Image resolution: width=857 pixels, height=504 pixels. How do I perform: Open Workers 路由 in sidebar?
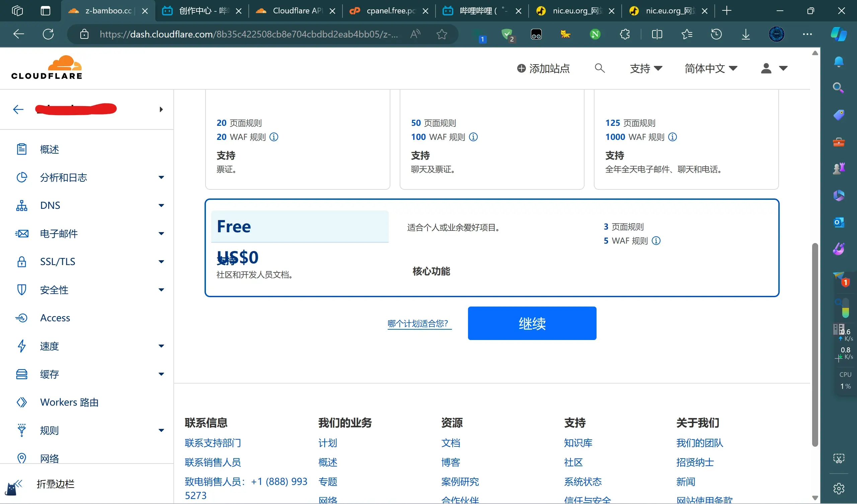69,402
